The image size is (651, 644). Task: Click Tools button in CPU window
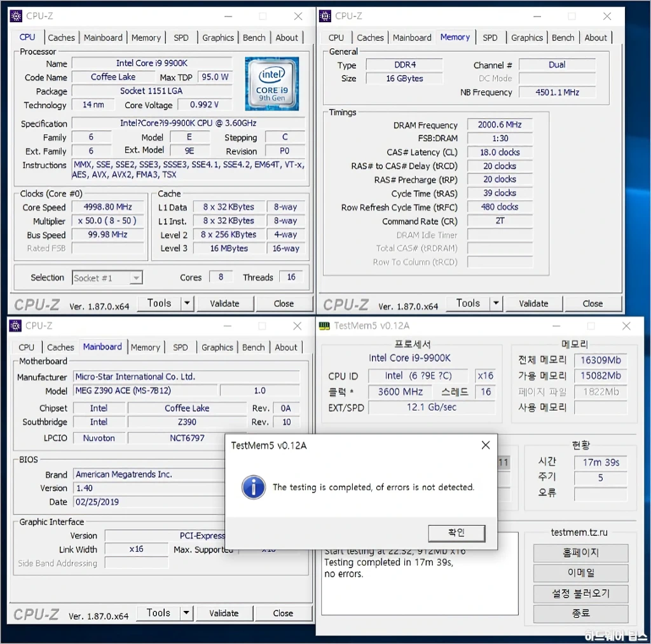point(159,303)
